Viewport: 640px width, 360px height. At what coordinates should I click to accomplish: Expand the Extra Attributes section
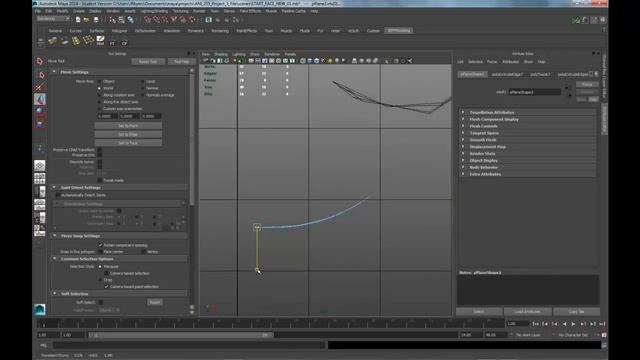463,174
